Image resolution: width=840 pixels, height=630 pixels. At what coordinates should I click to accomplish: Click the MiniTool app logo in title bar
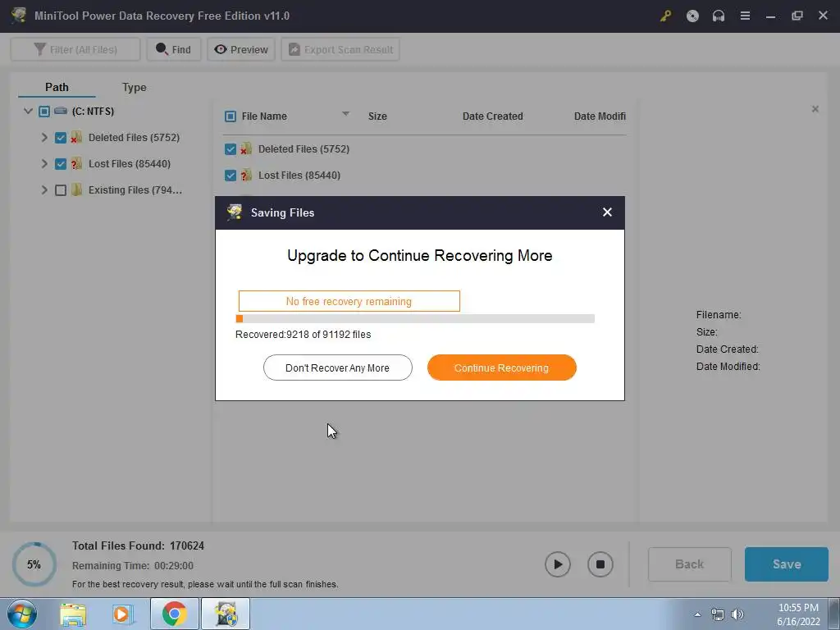(x=18, y=16)
